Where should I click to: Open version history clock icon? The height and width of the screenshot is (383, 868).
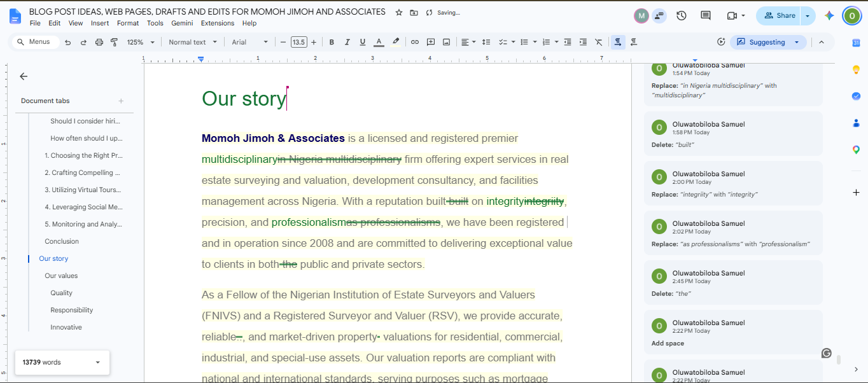click(x=682, y=16)
